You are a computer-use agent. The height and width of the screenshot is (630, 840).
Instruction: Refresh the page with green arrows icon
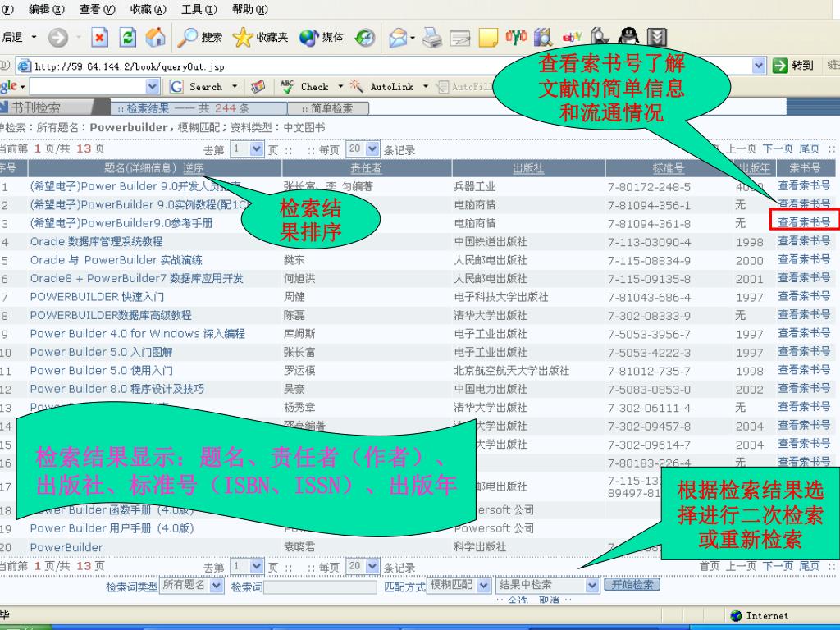127,38
